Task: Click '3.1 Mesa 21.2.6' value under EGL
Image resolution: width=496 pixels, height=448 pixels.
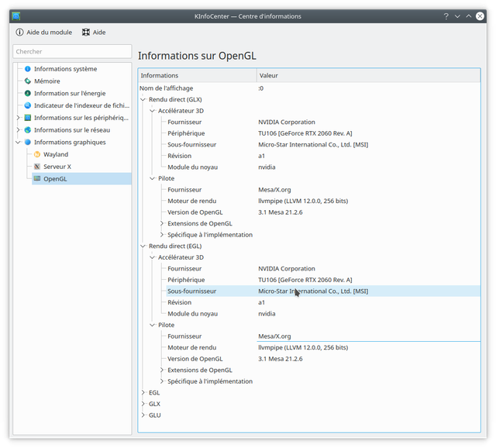Action: pyautogui.click(x=281, y=359)
